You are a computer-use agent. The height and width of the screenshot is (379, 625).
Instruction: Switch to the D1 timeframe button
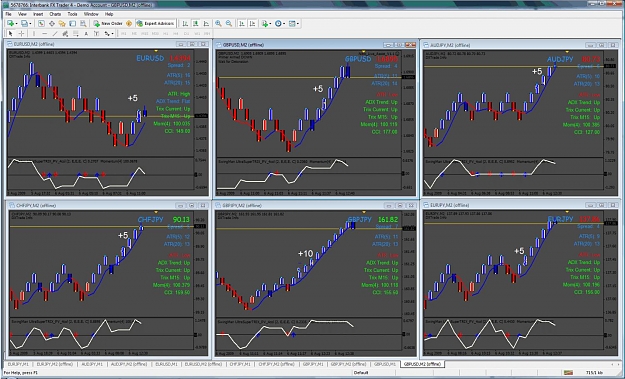pos(186,34)
